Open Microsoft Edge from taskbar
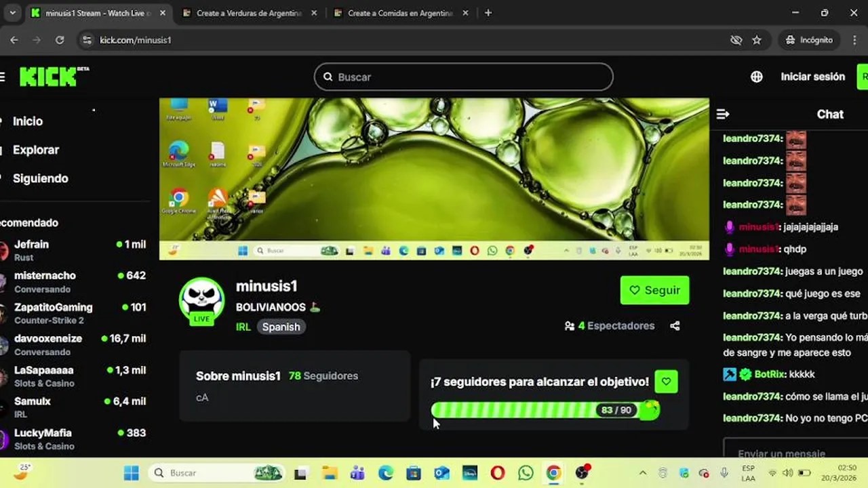868x488 pixels. [385, 473]
